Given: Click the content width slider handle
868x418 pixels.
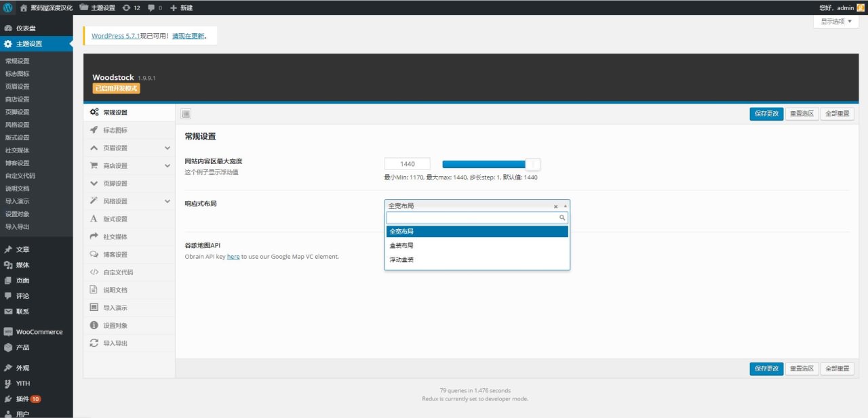Looking at the screenshot, I should click(x=533, y=164).
